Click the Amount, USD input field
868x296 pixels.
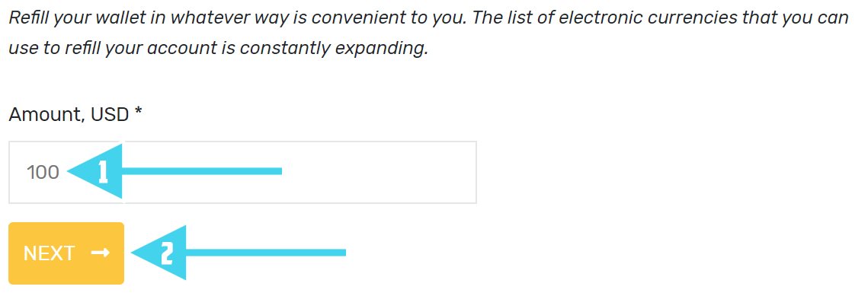coord(242,172)
